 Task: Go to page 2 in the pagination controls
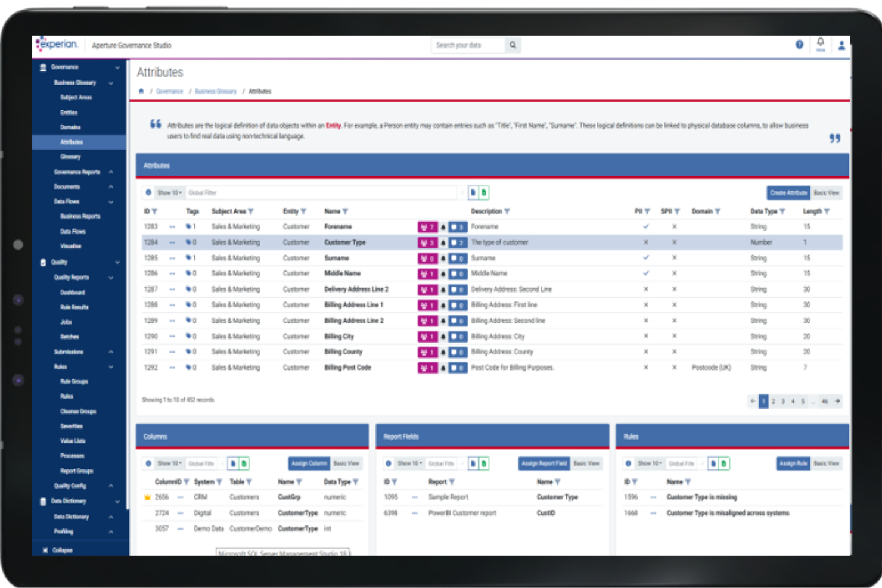tap(773, 402)
